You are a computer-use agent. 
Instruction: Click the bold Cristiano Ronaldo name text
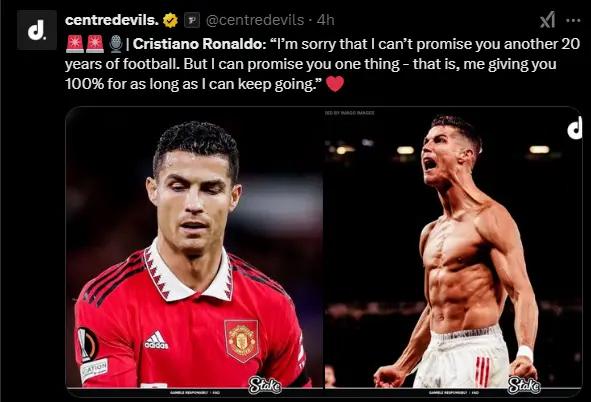(x=199, y=44)
